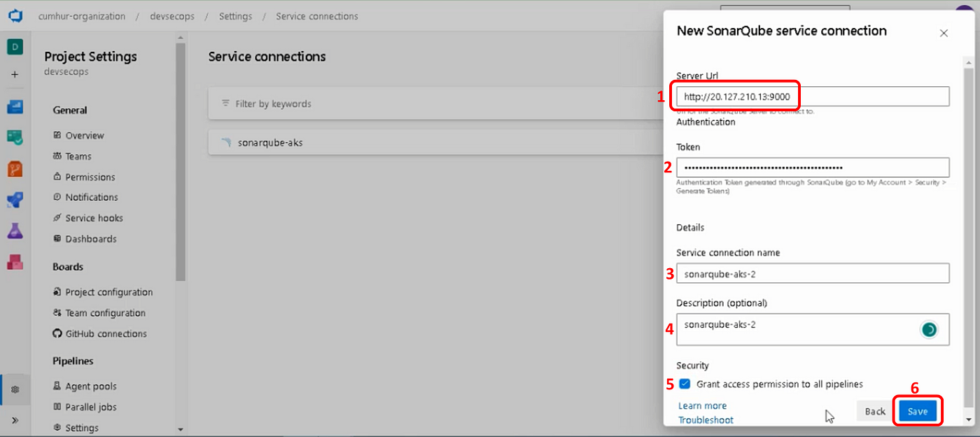Click the Service connection name field

pos(813,274)
